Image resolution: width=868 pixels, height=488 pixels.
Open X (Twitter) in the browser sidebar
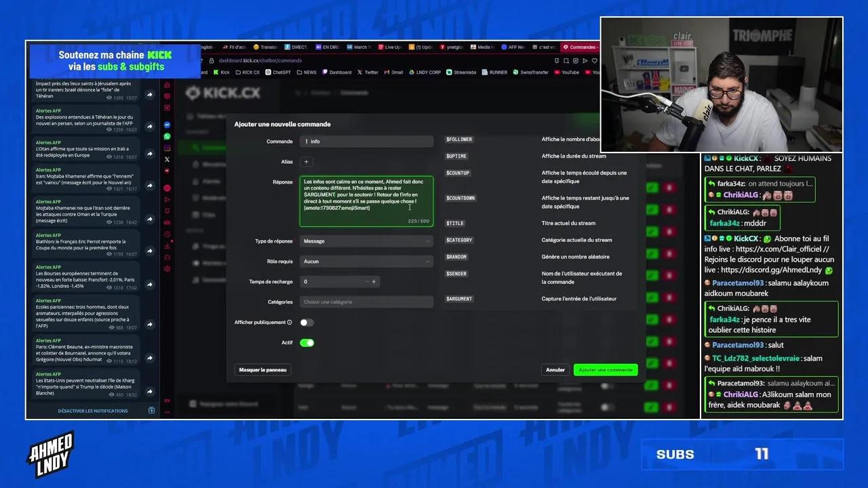pos(167,160)
